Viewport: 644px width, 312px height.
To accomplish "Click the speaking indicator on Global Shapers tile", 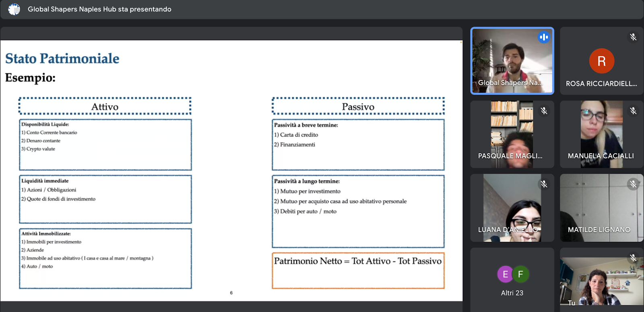I will (x=544, y=37).
